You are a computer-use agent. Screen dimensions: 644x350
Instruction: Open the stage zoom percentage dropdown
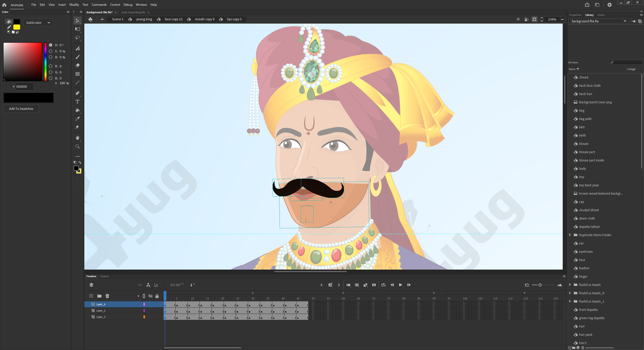(562, 19)
